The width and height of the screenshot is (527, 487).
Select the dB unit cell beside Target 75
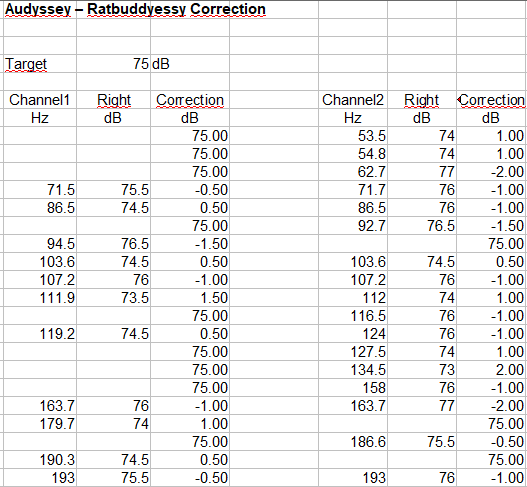tap(190, 64)
